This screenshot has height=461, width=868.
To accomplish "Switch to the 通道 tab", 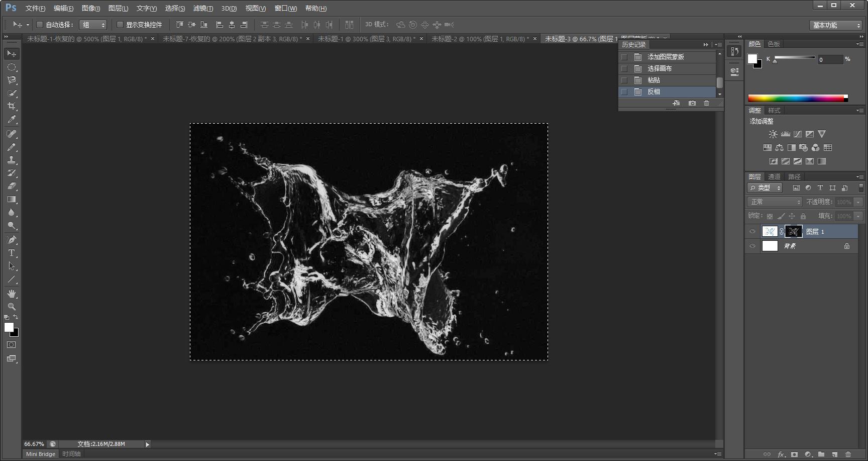I will point(774,176).
